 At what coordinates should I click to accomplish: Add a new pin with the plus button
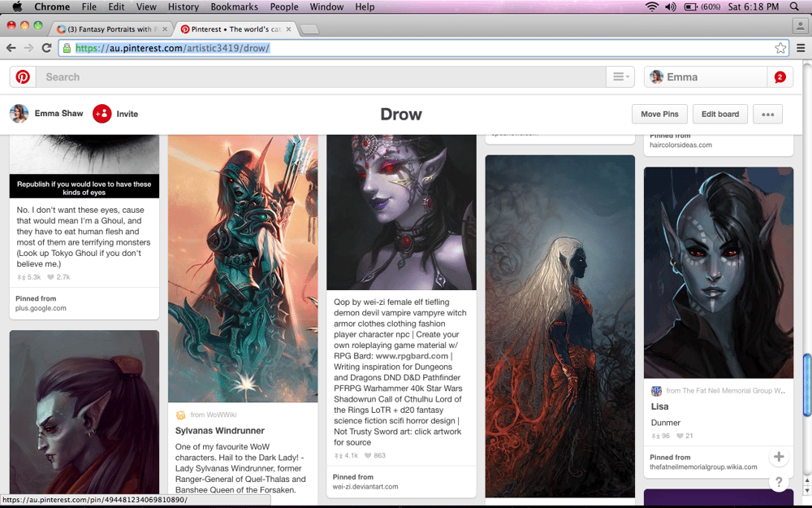[x=779, y=457]
